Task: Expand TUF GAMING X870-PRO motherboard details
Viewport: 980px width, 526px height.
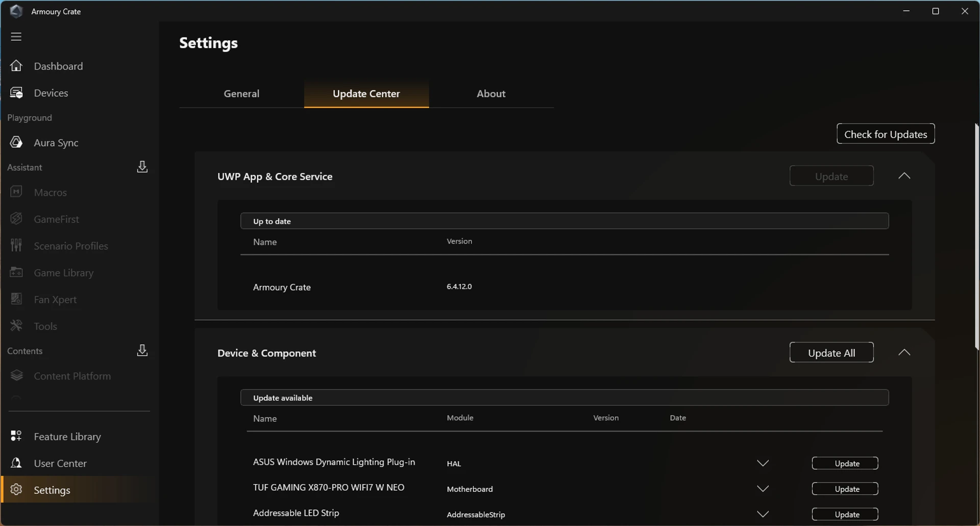Action: pos(763,489)
